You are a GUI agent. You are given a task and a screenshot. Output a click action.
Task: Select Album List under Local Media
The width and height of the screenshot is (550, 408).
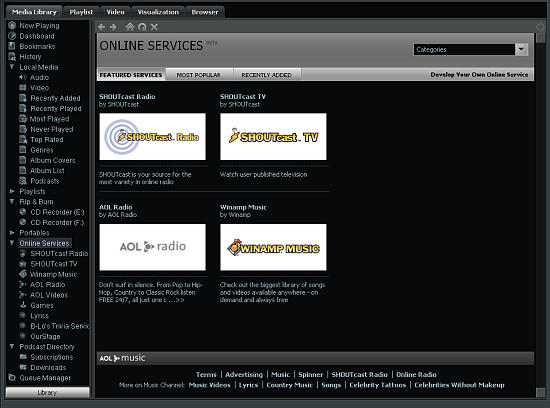47,170
